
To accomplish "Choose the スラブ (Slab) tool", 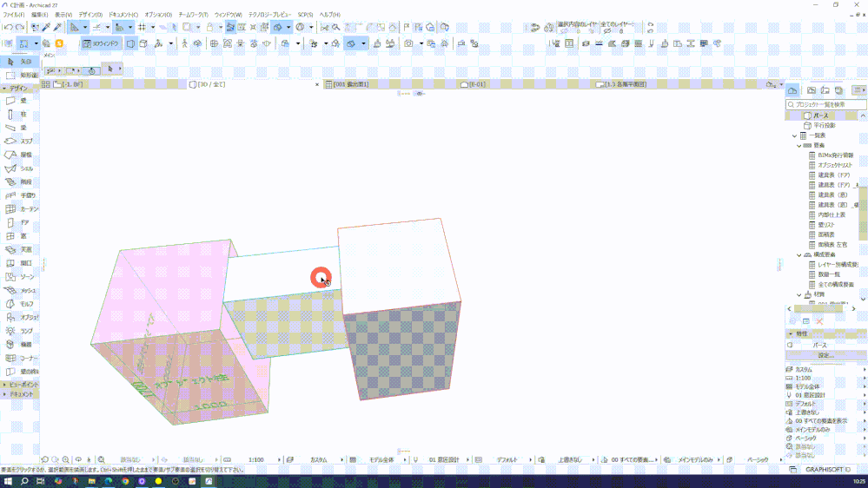I will pos(17,141).
